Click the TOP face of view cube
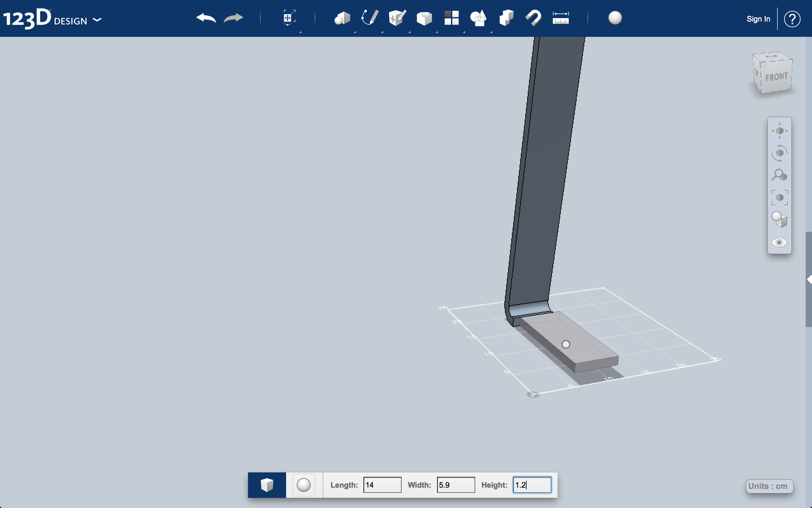This screenshot has height=508, width=812. 772,57
